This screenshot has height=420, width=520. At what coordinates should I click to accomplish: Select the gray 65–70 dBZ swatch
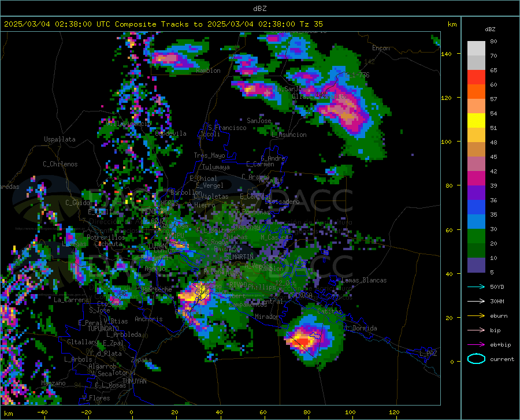[476, 62]
